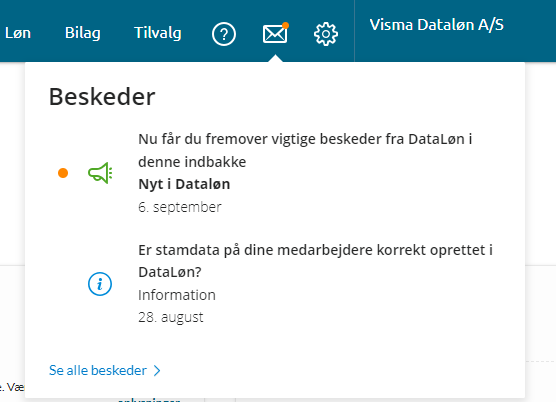This screenshot has height=402, width=556.
Task: Open Visma Dataløn A/S company menu
Action: (x=437, y=25)
